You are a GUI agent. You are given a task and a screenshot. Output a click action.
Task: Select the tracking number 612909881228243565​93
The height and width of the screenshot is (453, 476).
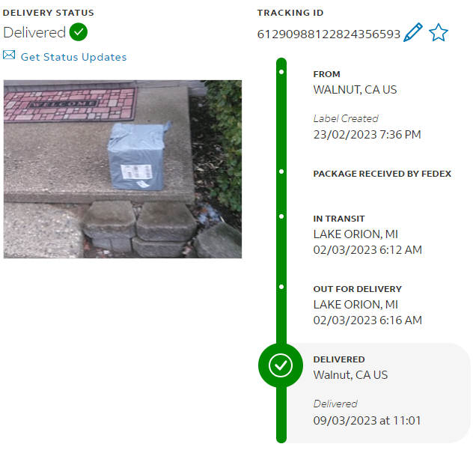[329, 34]
